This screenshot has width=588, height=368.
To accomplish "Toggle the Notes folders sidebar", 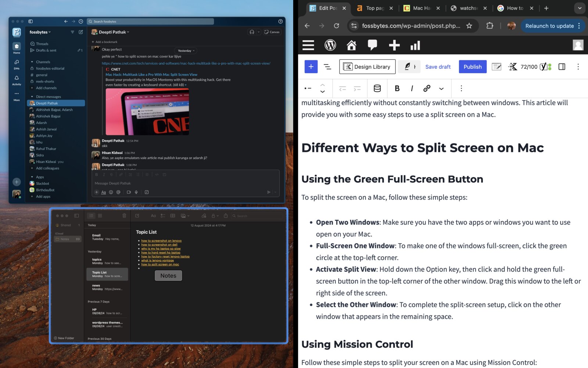I will point(77,216).
